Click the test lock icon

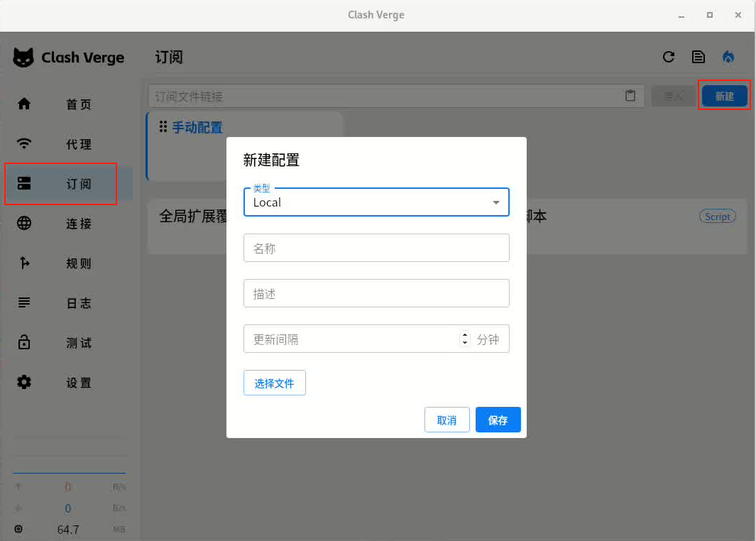click(24, 343)
